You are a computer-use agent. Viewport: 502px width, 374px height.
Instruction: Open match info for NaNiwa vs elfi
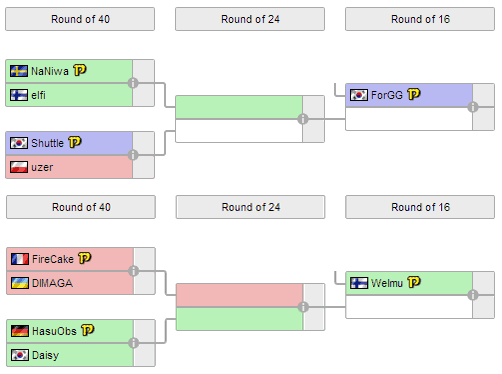pos(133,83)
